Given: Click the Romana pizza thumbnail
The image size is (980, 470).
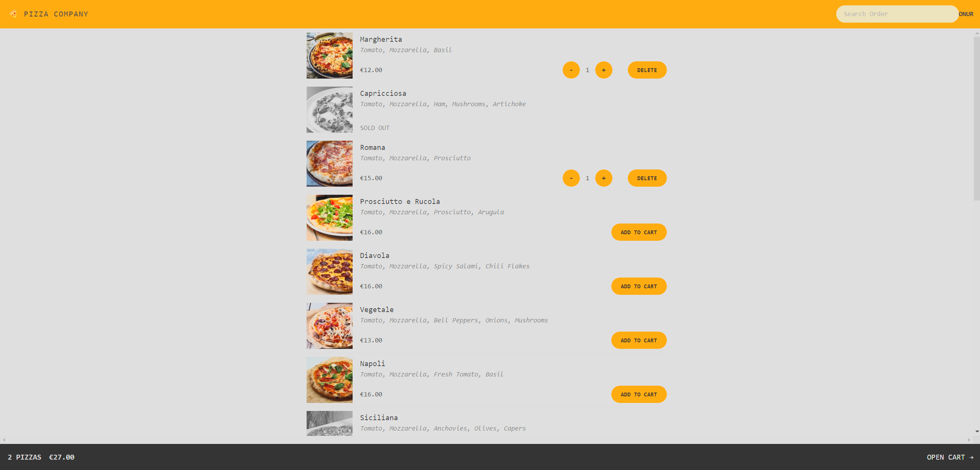Looking at the screenshot, I should coord(329,164).
